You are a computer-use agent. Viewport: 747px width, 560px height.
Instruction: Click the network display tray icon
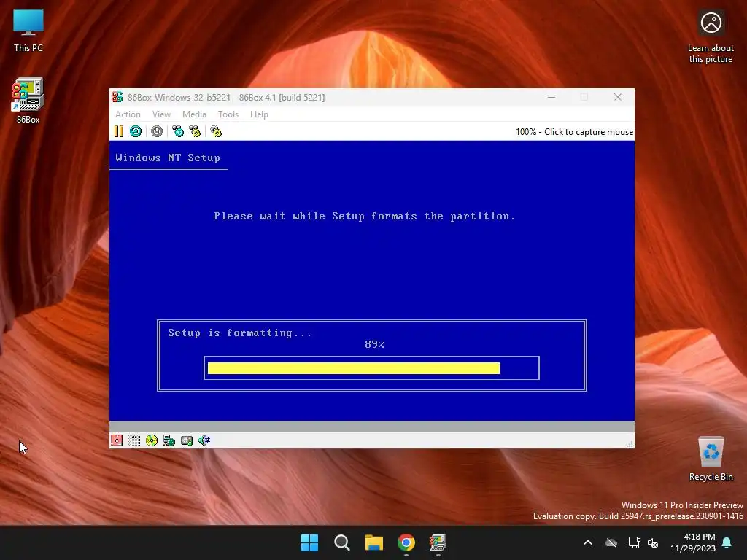[634, 542]
